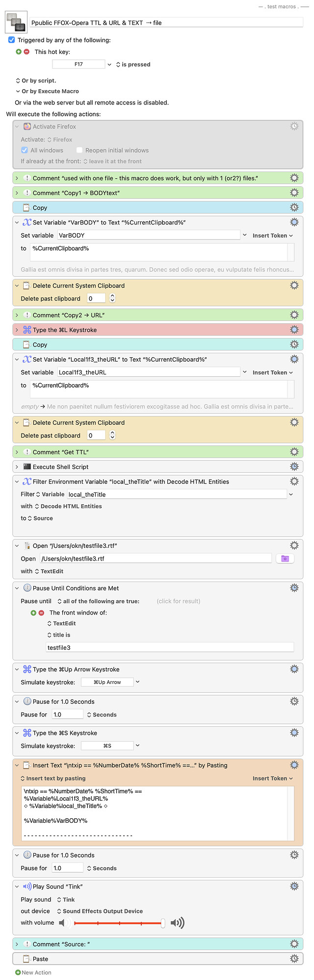Click the command-key icon on Type ⌘L Keystroke action
314x980 pixels.
27,329
